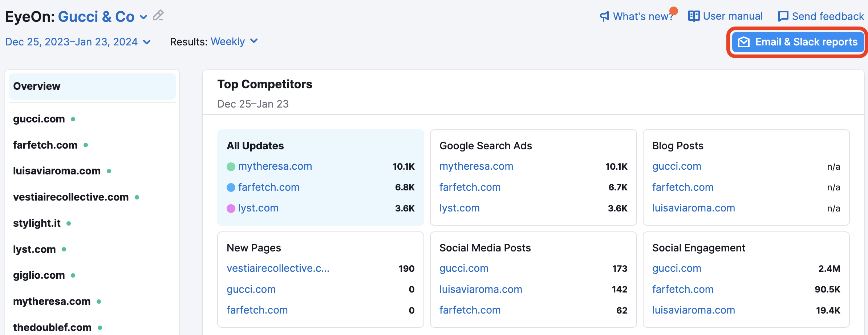Click the green dot beside mytheresa.com in All Updates
The height and width of the screenshot is (335, 868).
coord(231,167)
